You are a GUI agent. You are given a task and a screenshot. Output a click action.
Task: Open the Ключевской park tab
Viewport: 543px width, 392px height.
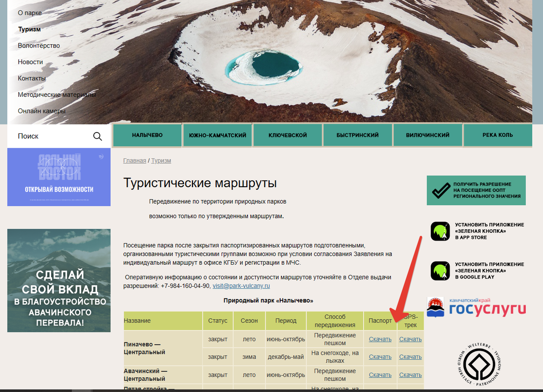(287, 135)
